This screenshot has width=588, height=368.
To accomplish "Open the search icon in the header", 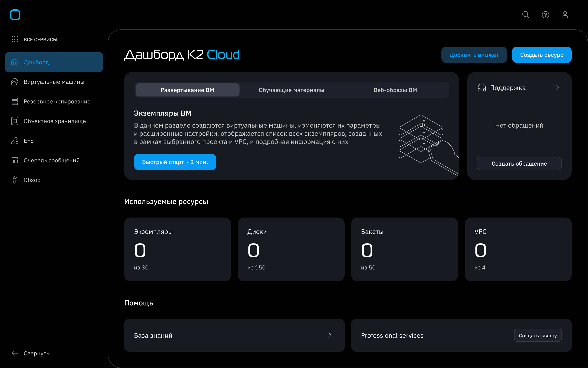I will [x=526, y=15].
